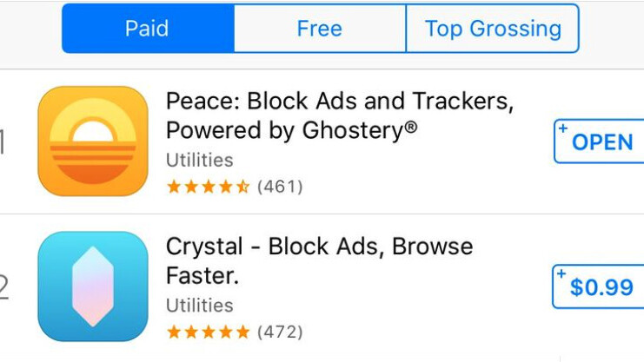View the (461) review count for Peace
Viewport: 644px width, 362px height.
click(280, 187)
